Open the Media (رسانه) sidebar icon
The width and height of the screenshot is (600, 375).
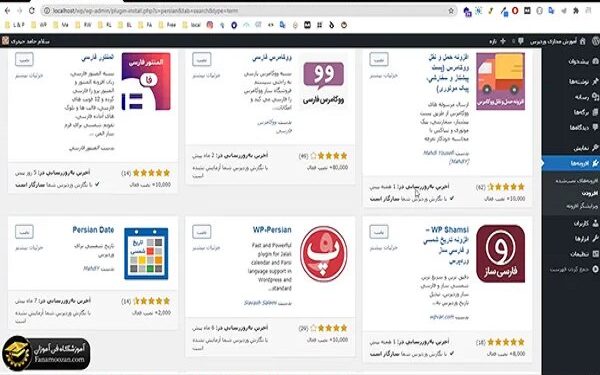coord(595,97)
